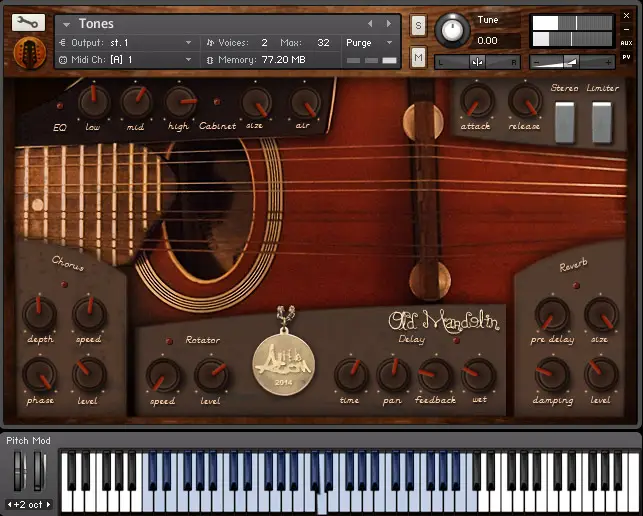643x516 pixels.
Task: Open the Midi Ch channel dropdown
Action: 188,60
